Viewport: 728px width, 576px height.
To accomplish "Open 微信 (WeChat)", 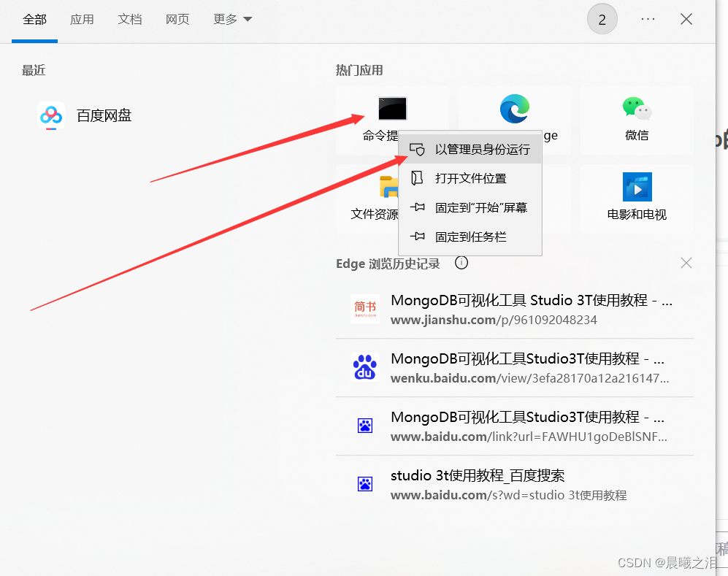I will coord(637,110).
